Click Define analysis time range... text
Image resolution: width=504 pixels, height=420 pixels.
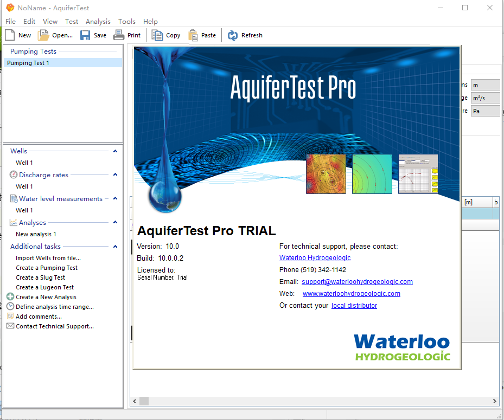point(55,307)
